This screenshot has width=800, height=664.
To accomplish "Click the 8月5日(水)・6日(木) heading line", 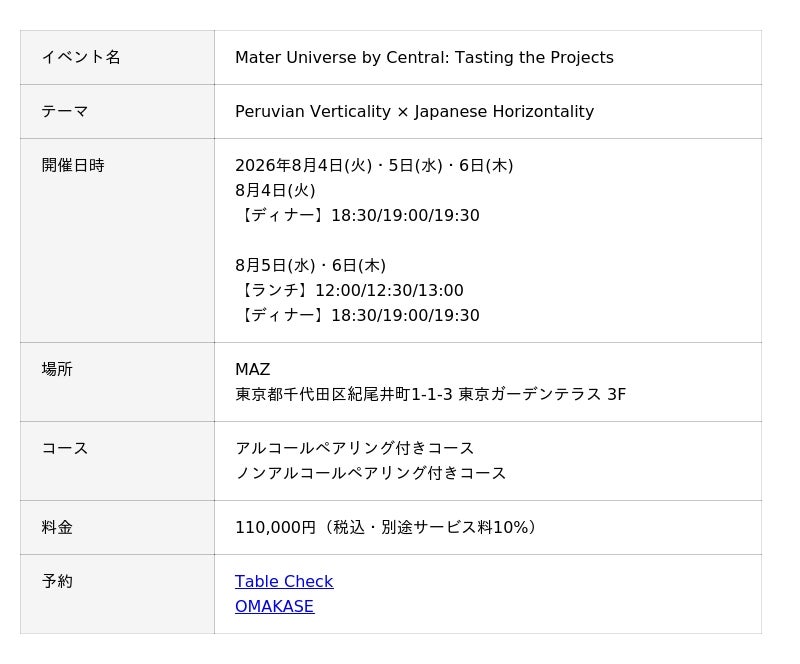I will point(310,265).
